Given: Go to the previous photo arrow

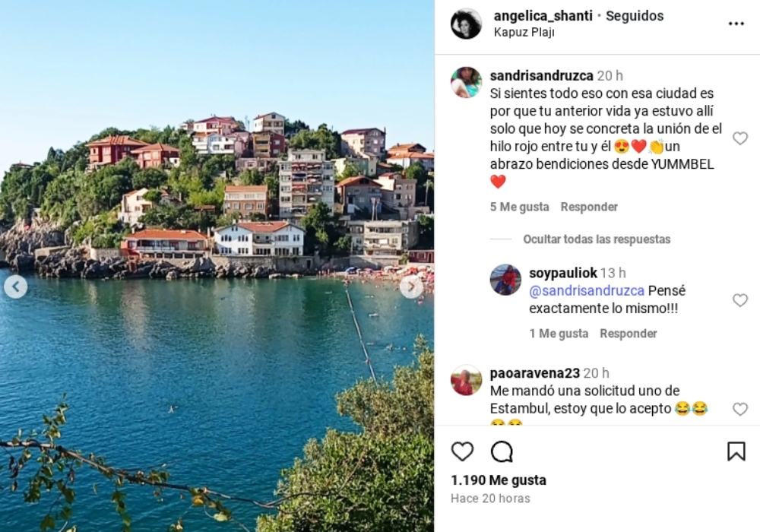Looking at the screenshot, I should [x=15, y=287].
